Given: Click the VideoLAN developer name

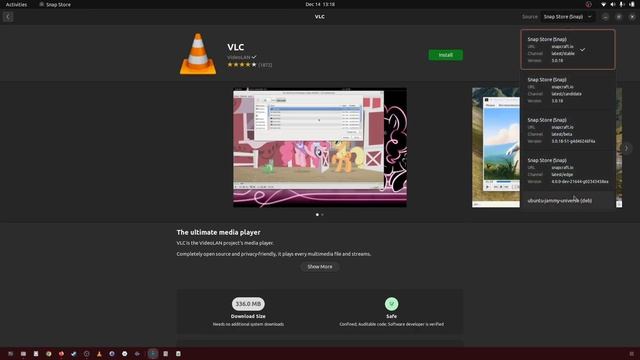Looking at the screenshot, I should 239,57.
